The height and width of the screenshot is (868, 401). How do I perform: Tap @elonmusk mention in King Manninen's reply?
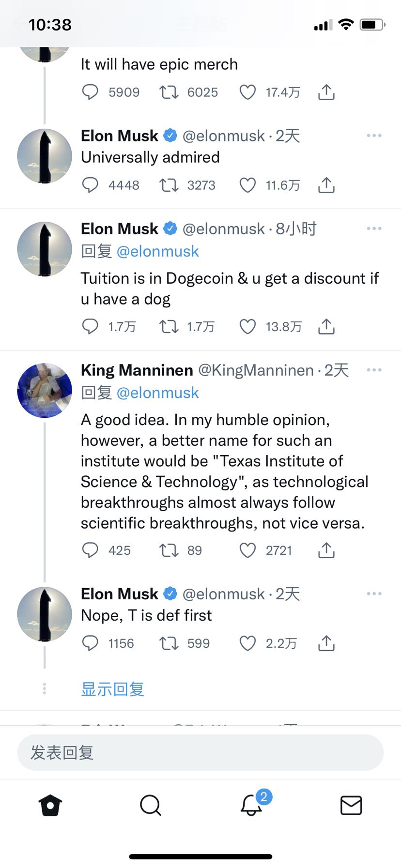click(x=157, y=393)
